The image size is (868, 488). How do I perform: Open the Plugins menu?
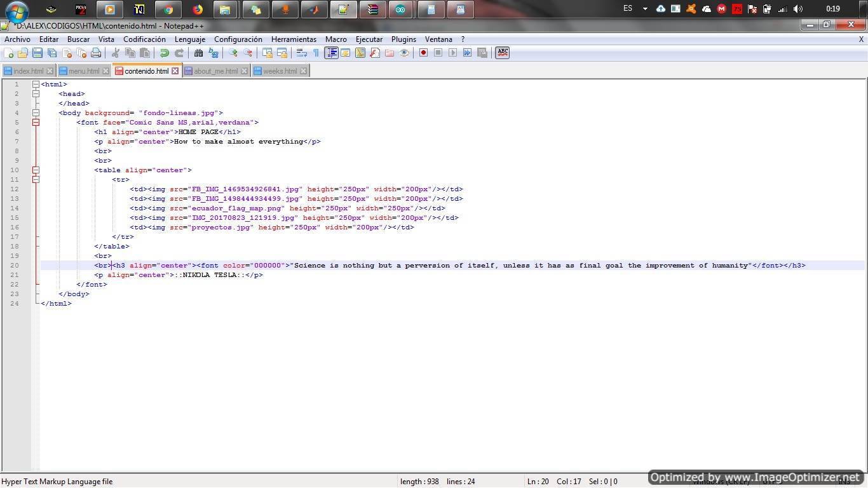coord(403,39)
